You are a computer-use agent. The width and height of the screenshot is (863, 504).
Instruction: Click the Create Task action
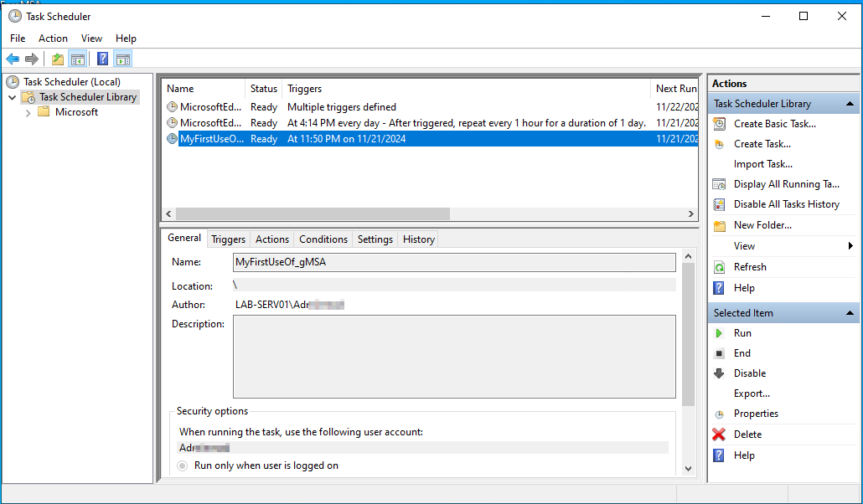(x=762, y=144)
